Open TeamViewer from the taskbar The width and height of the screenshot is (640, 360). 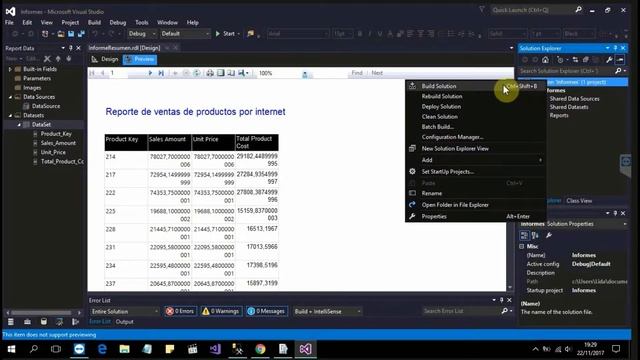point(79,349)
